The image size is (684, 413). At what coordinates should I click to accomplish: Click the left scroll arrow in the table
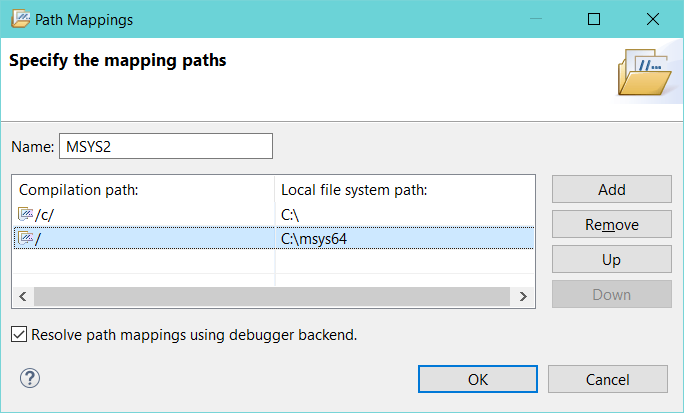coord(23,297)
